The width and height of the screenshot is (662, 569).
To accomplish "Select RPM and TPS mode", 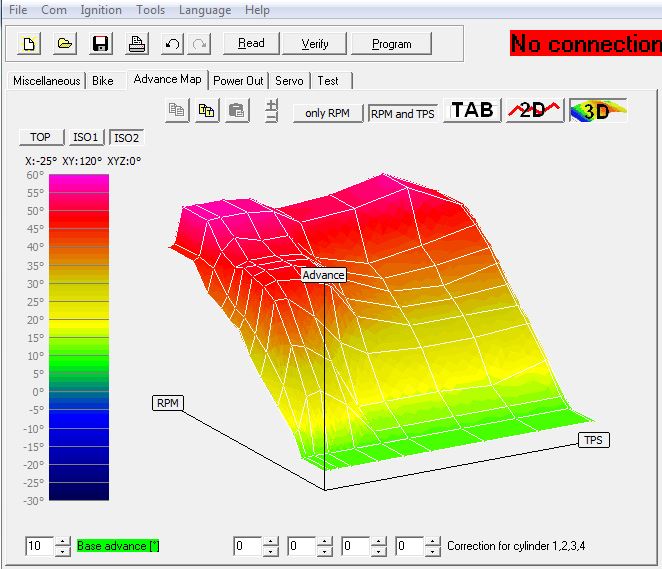I will pyautogui.click(x=402, y=114).
